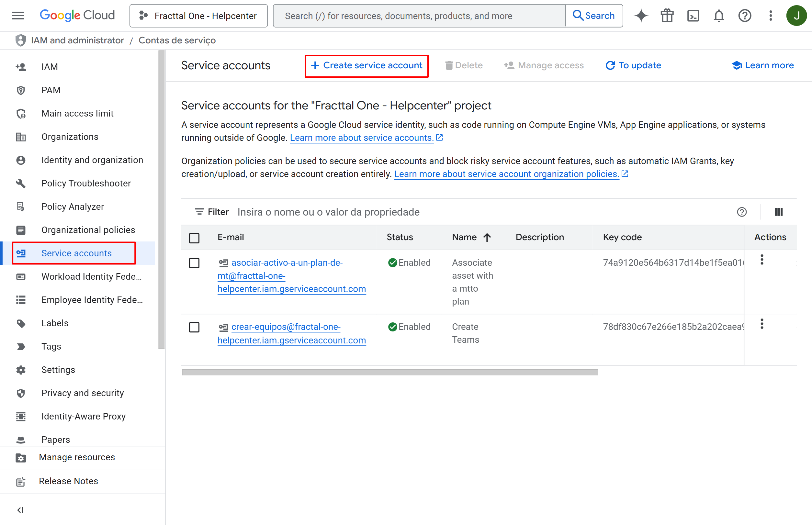
Task: Open the notifications bell
Action: [719, 16]
